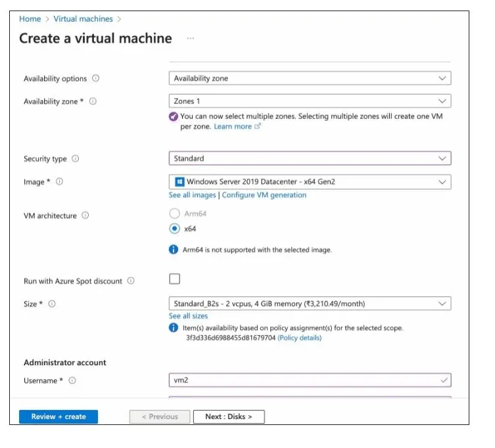Click info icon beside Image label

coord(59,181)
